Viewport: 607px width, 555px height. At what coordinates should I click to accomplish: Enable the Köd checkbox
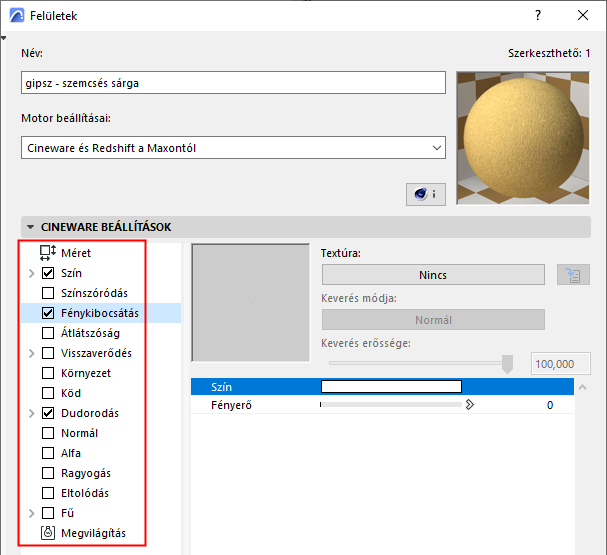click(x=48, y=393)
